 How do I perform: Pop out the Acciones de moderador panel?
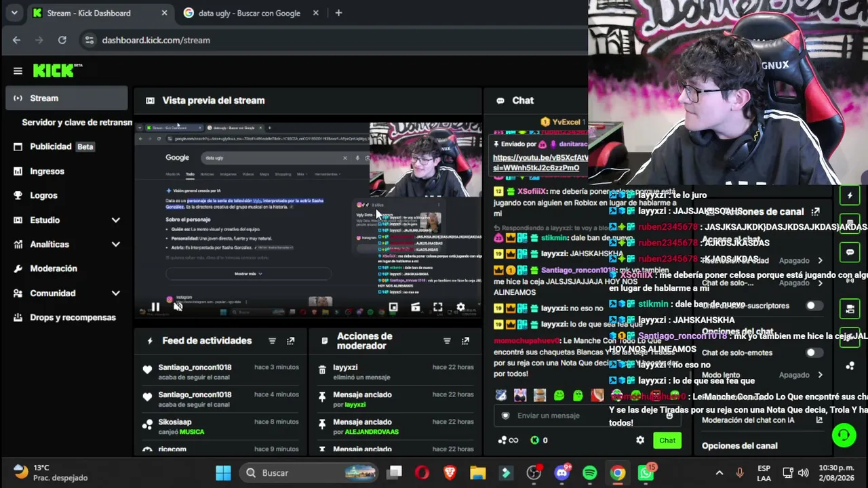(x=466, y=341)
